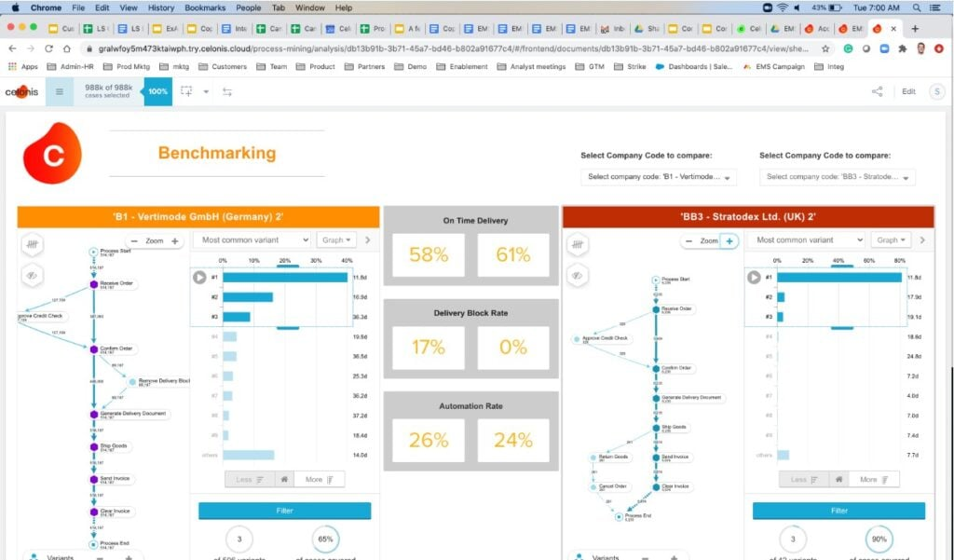Image resolution: width=954 pixels, height=560 pixels.
Task: Click the Celonis logo in header
Action: pos(21,92)
